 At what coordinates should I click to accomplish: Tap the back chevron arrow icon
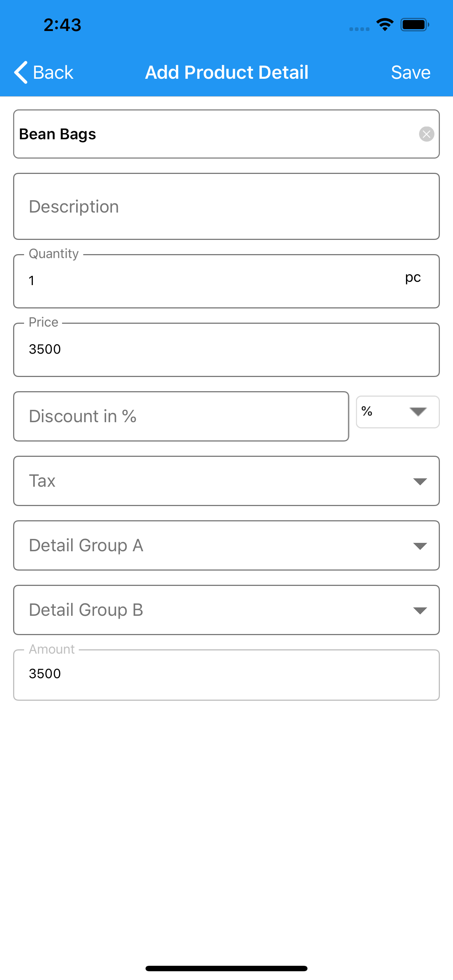tap(21, 72)
